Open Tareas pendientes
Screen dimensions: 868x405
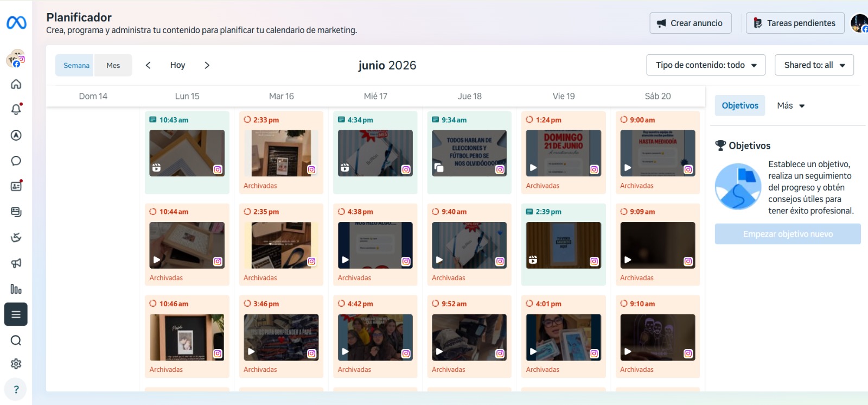tap(795, 23)
